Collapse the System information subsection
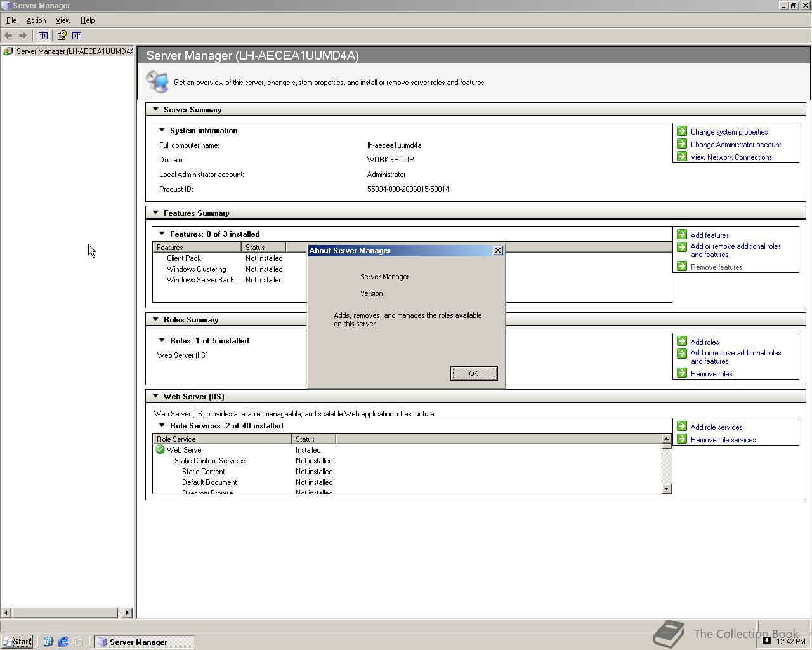 (162, 130)
